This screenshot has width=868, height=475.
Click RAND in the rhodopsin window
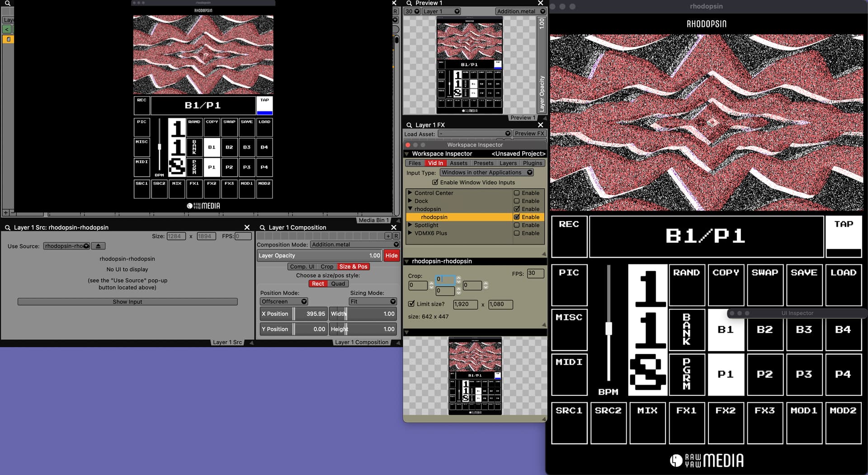687,285
